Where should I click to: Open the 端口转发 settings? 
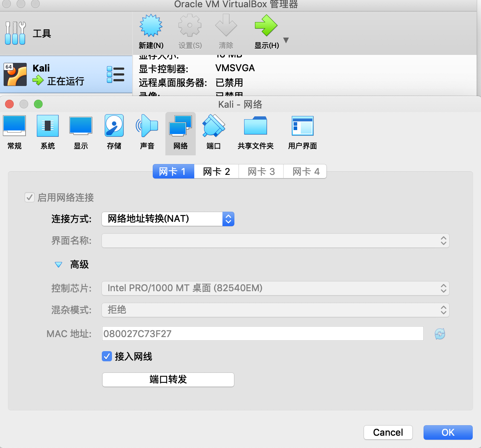(168, 379)
